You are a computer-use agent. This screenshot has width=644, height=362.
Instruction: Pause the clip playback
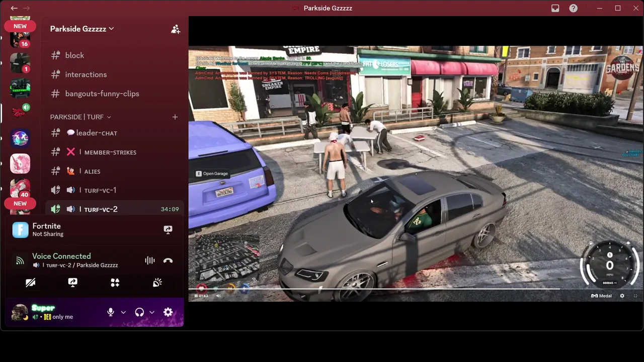[196, 296]
